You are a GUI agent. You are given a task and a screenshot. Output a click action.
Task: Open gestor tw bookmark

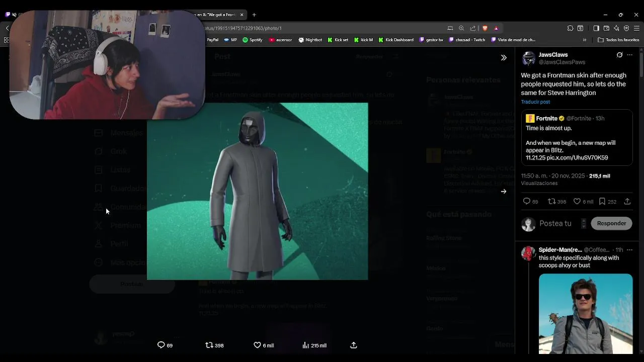431,40
